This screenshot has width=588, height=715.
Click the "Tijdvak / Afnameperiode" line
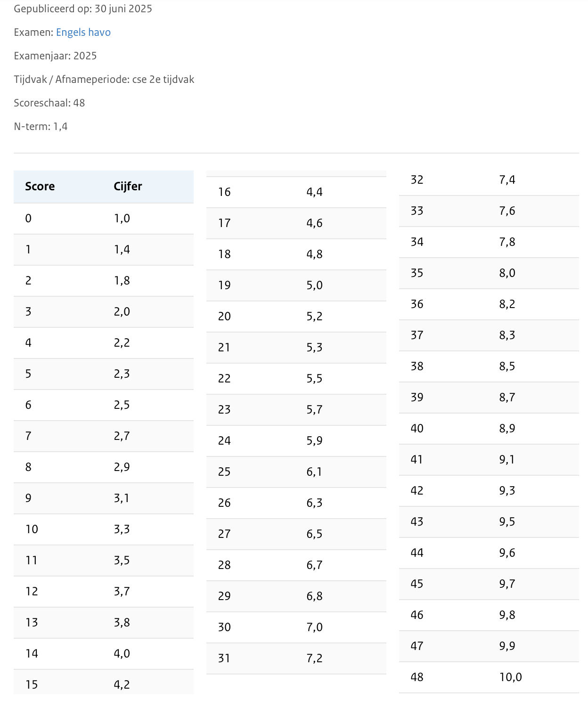[x=104, y=80]
